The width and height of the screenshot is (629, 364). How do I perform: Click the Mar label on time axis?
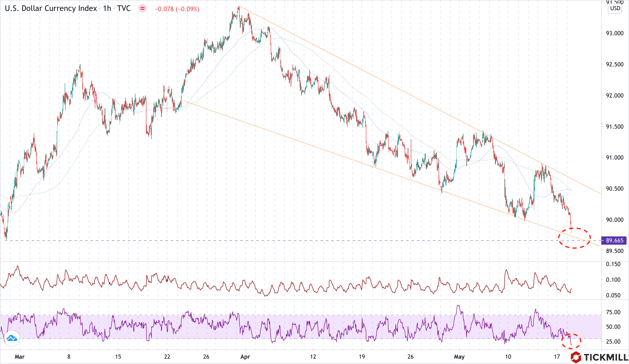[x=19, y=357]
